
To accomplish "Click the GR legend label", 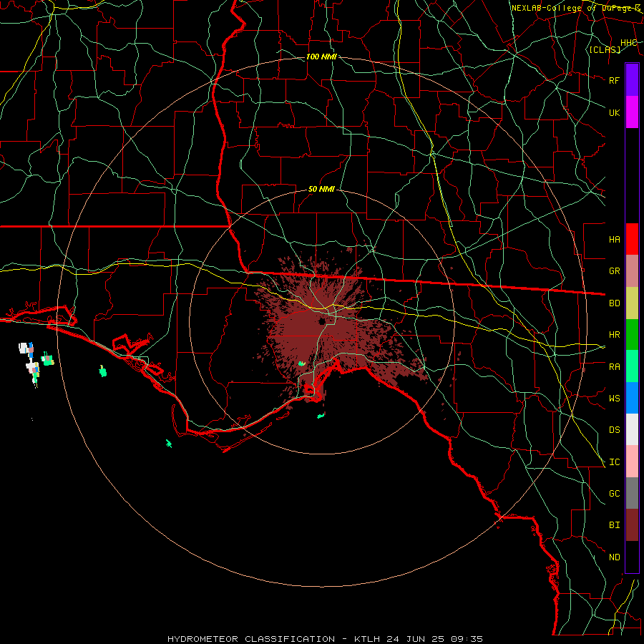I will coord(614,271).
